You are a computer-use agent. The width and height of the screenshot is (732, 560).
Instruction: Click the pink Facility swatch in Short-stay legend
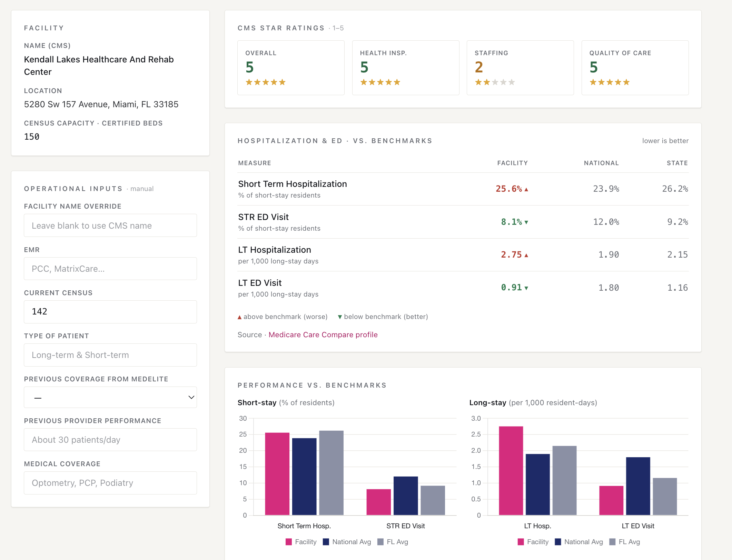click(x=289, y=542)
